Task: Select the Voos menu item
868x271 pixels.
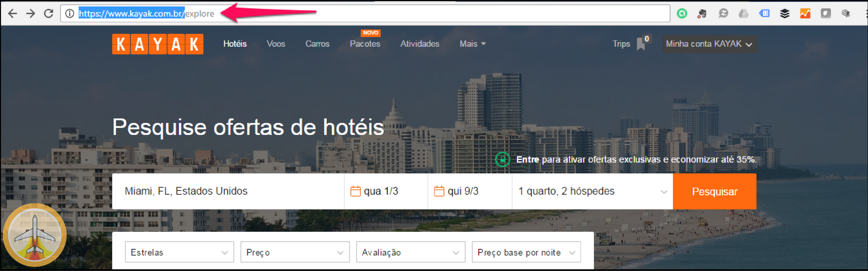Action: pyautogui.click(x=276, y=44)
